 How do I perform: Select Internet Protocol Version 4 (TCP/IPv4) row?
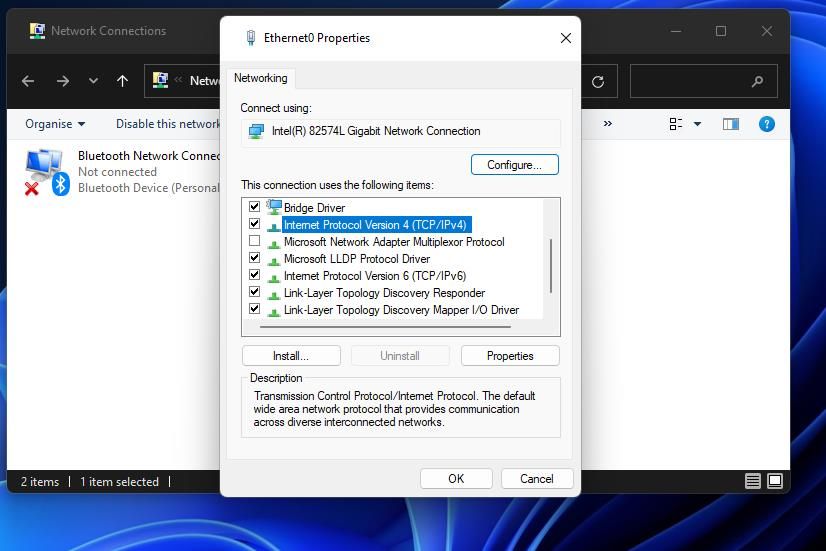(x=375, y=225)
